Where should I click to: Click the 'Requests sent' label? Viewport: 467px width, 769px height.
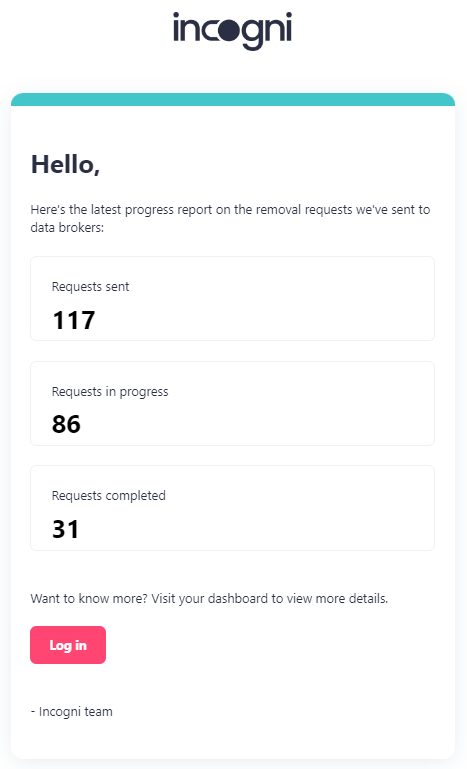(x=90, y=286)
